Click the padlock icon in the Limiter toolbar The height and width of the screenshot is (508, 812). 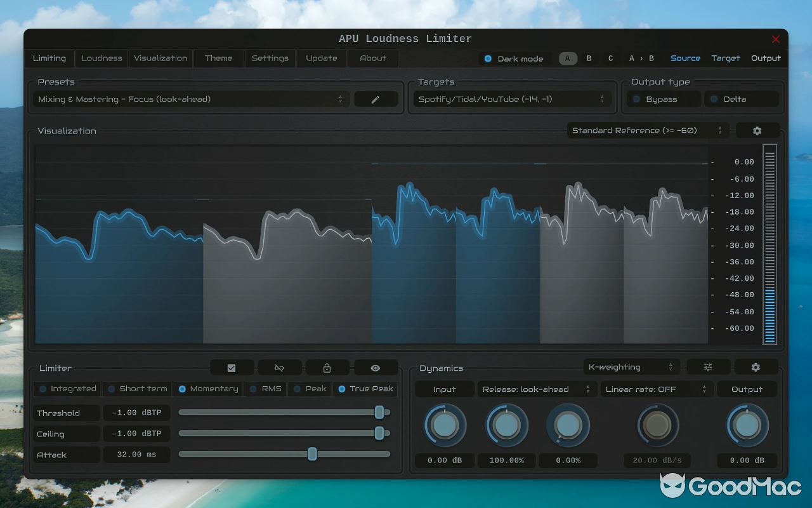click(x=327, y=367)
